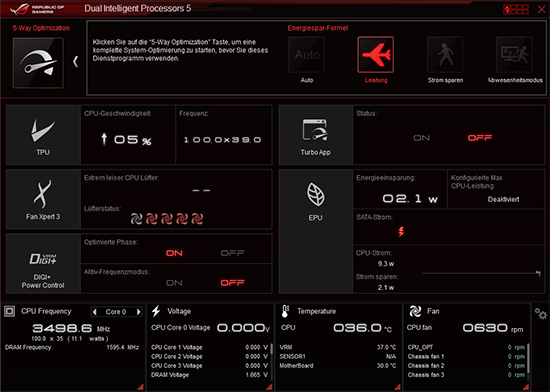The image size is (550, 392).
Task: Open DIGI+ Power Control panel
Action: pyautogui.click(x=43, y=264)
